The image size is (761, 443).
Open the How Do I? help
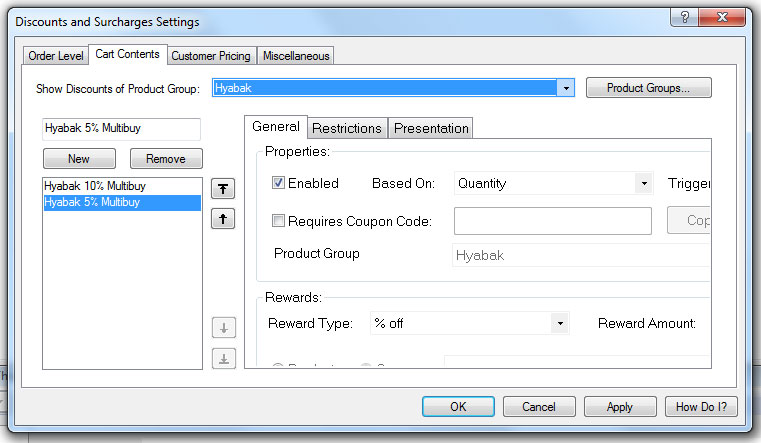[701, 407]
